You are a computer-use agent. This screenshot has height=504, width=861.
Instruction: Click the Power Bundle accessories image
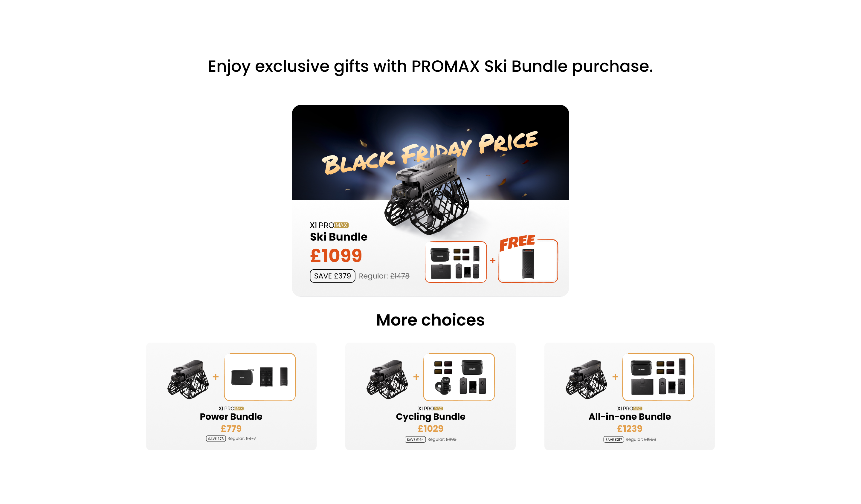pyautogui.click(x=260, y=377)
